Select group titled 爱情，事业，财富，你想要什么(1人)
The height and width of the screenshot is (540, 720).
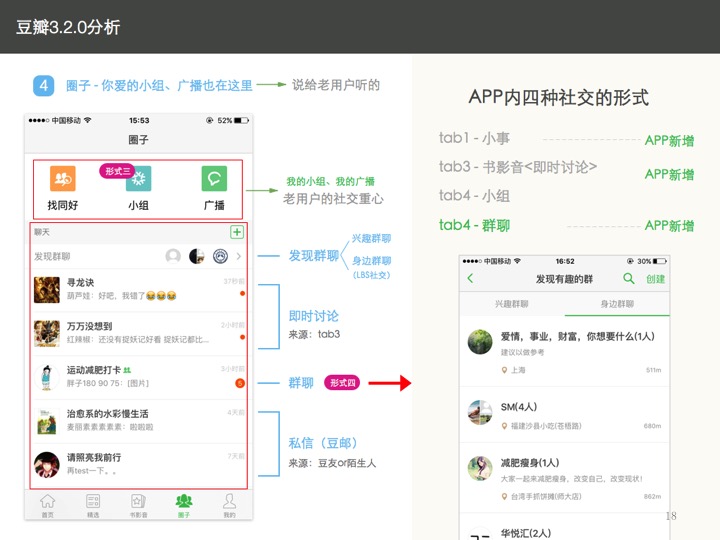coord(578,337)
